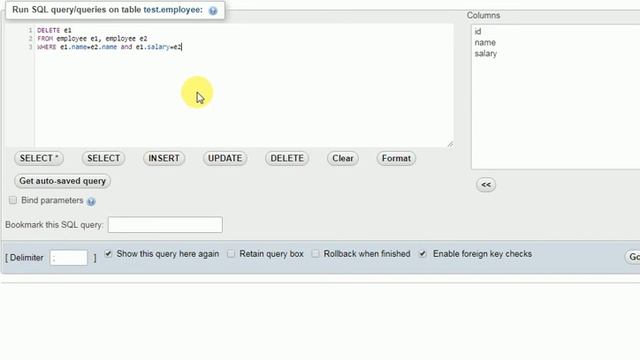The height and width of the screenshot is (360, 640).
Task: Open SQL query help icon beside test.employee
Action: point(213,11)
